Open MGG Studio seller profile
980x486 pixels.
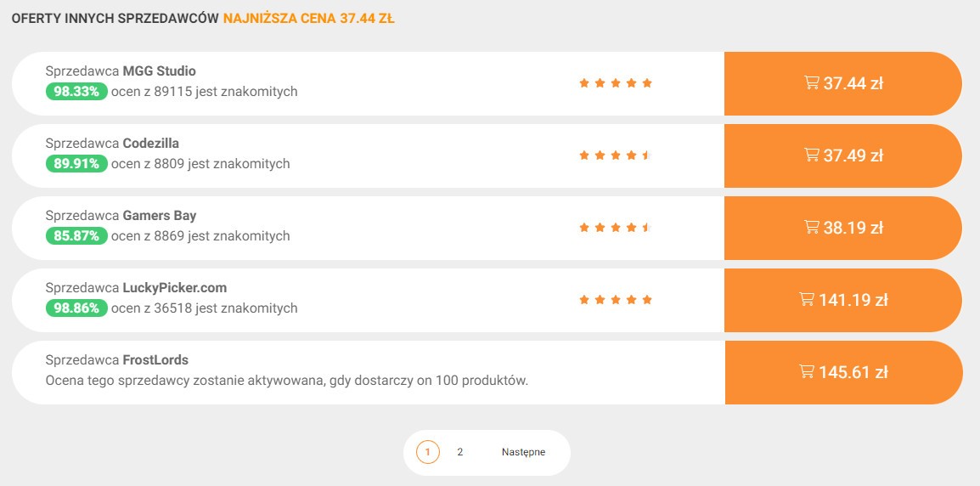[x=160, y=71]
